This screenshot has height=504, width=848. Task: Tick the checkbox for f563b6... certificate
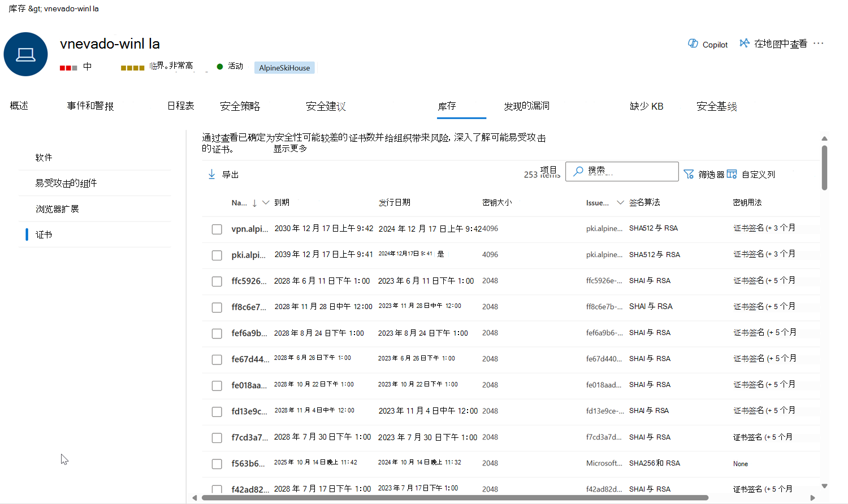point(217,464)
